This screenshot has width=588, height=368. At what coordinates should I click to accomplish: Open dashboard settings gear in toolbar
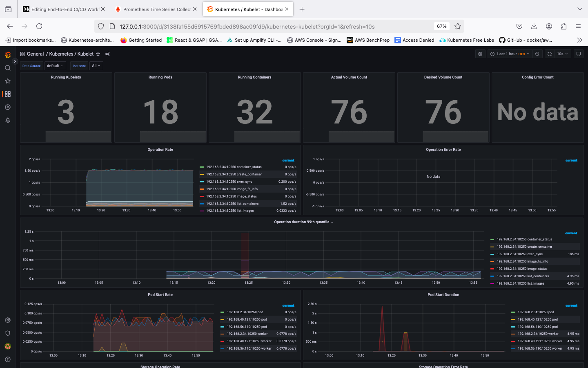(480, 54)
